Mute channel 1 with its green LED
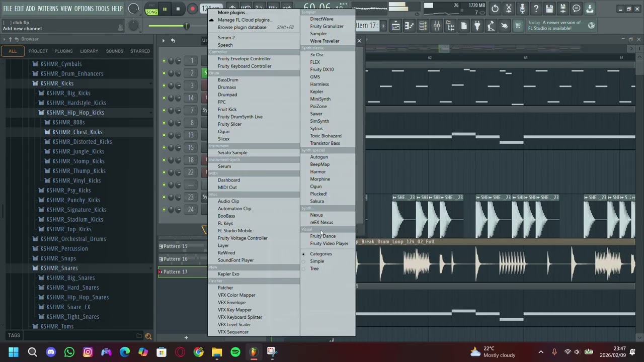644x362 pixels. pyautogui.click(x=164, y=61)
